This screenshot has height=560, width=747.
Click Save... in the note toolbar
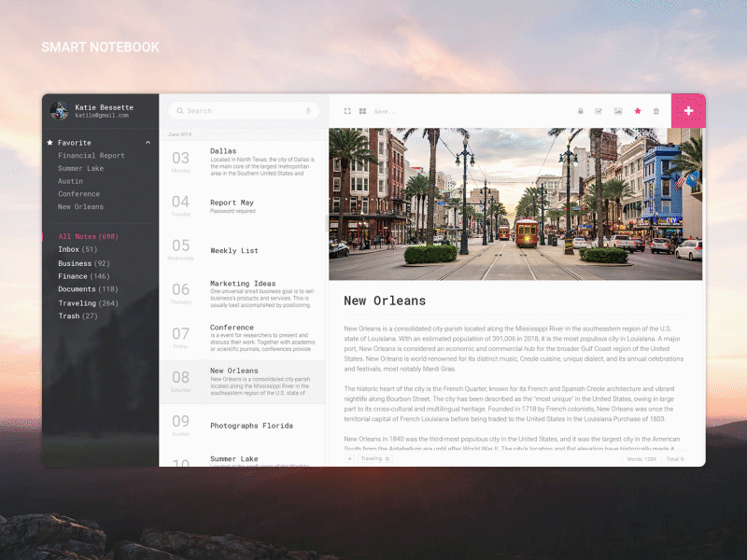(385, 111)
